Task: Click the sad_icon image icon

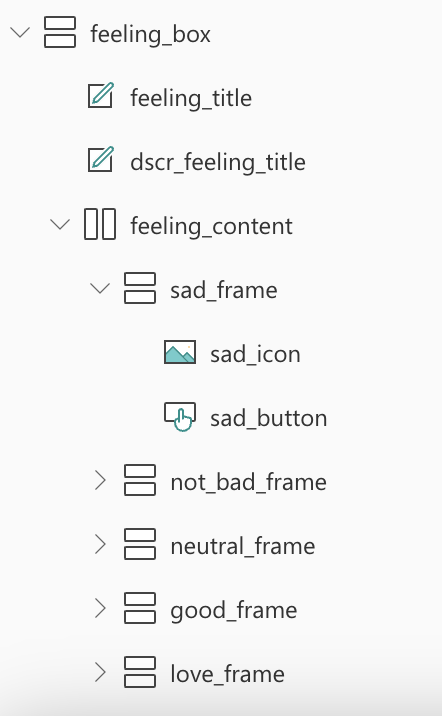Action: click(180, 352)
